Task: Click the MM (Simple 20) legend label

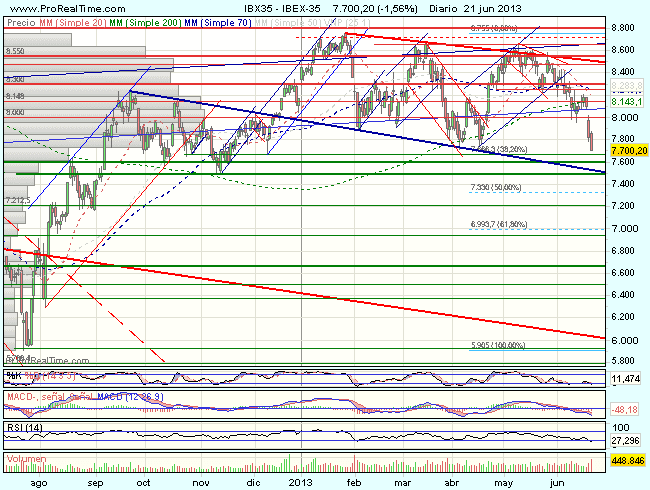Action: point(61,22)
